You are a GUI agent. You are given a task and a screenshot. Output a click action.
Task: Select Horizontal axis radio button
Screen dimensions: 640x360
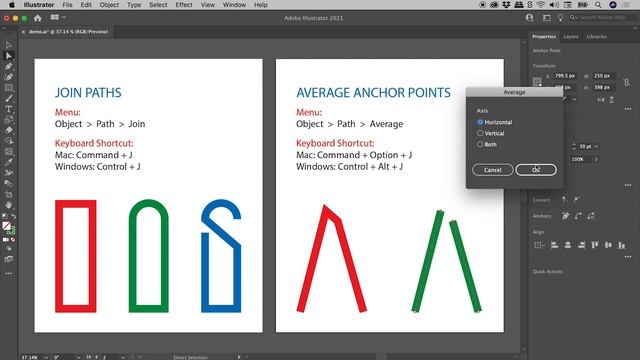click(x=480, y=122)
